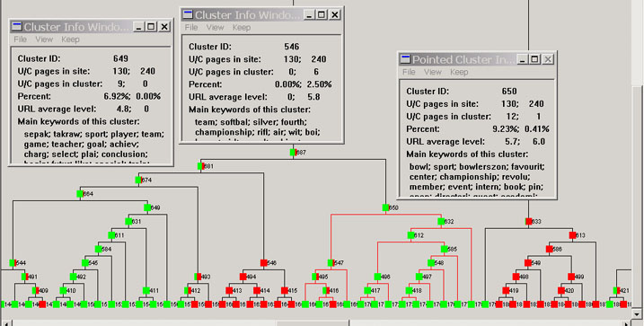Select cluster node 674
644x326 pixels.
(x=138, y=180)
